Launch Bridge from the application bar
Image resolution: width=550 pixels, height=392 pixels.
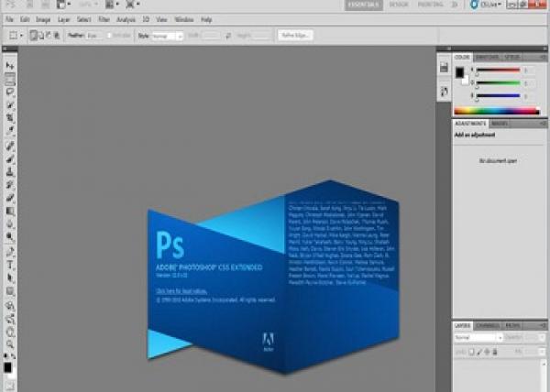(29, 5)
